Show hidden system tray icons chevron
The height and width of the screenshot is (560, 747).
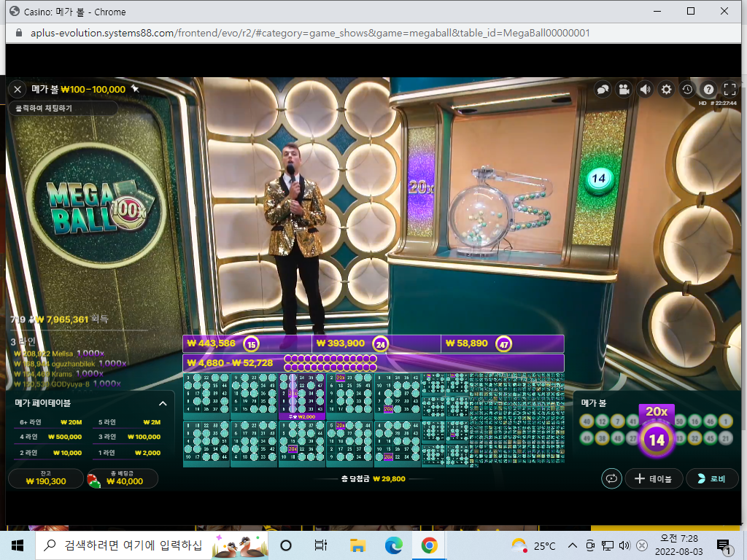coord(573,545)
